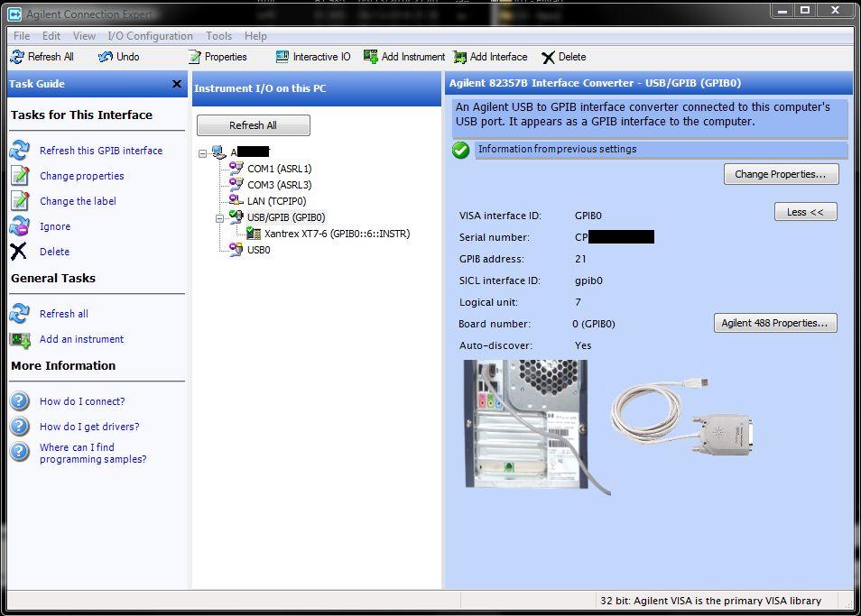This screenshot has width=861, height=616.
Task: Click the Change the label link
Action: tap(78, 201)
